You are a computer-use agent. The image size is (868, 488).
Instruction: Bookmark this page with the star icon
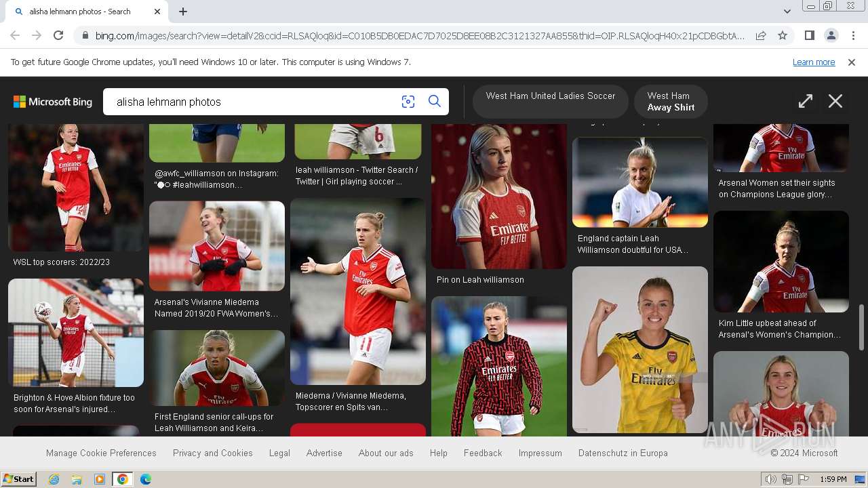(x=783, y=35)
